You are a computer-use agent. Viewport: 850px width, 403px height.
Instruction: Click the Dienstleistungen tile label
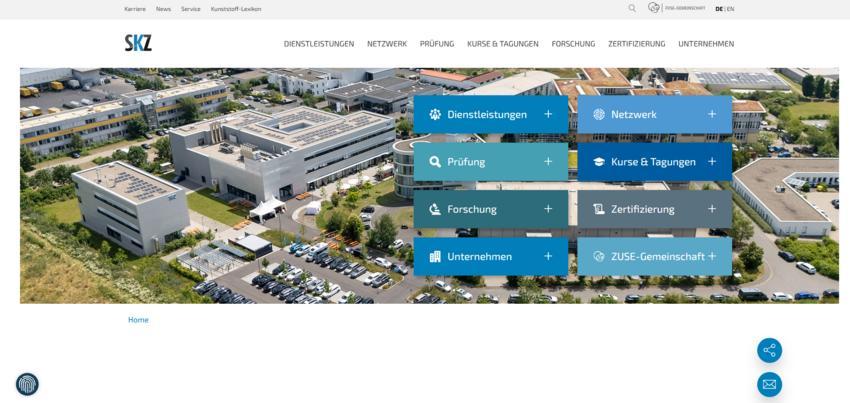pos(487,114)
